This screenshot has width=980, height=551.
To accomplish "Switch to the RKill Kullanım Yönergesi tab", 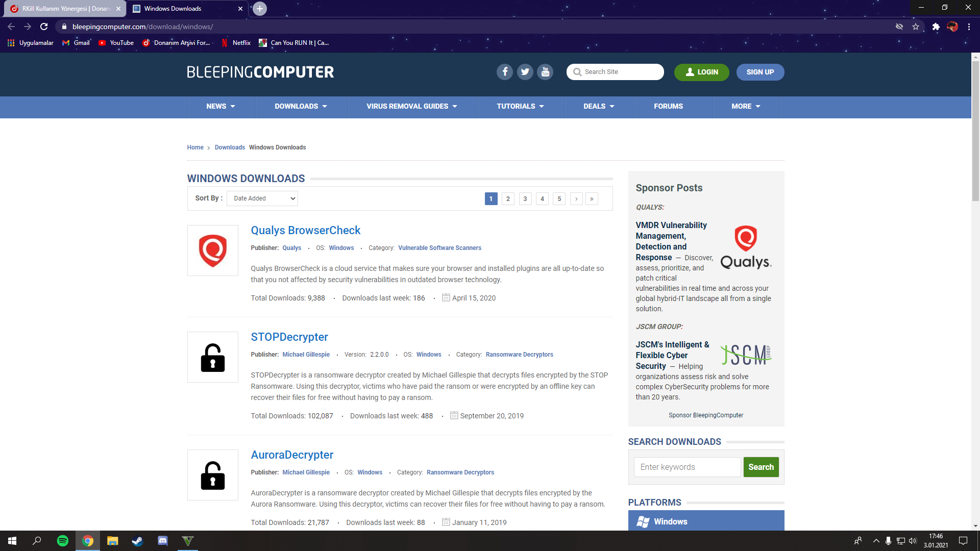I will tap(66, 9).
